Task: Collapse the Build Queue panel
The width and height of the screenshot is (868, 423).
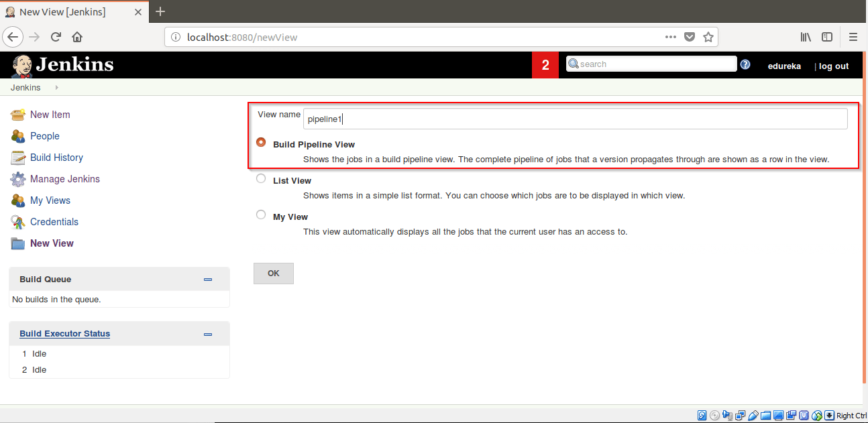Action: point(208,280)
